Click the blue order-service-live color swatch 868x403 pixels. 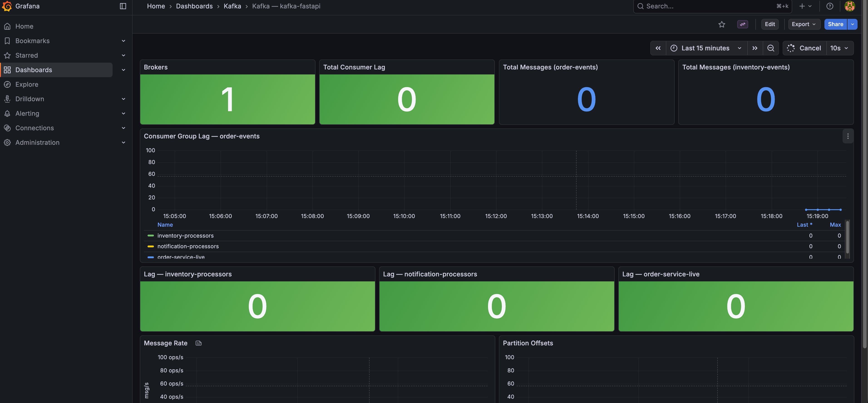coord(151,257)
